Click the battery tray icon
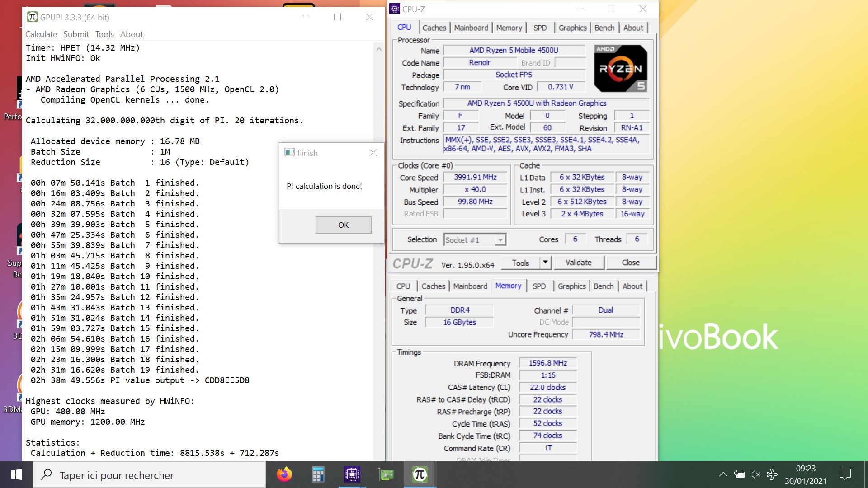The image size is (868, 488). pos(739,474)
